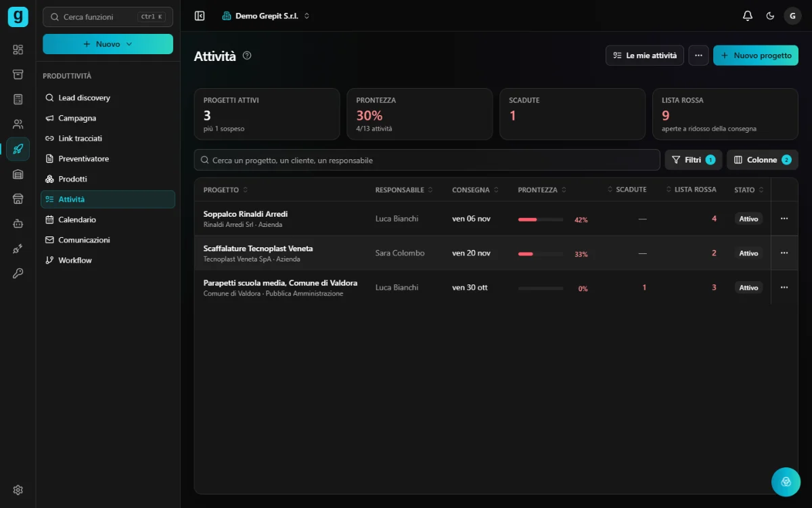Open the calculator icon in rail

point(18,100)
